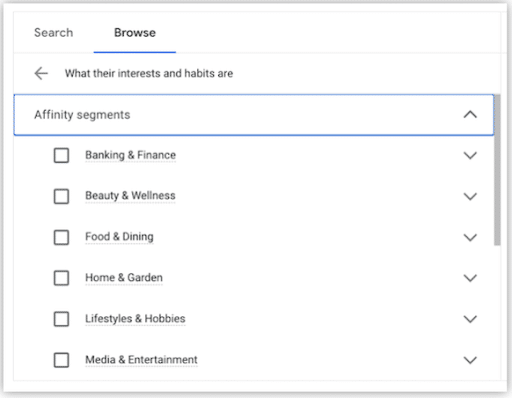This screenshot has height=398, width=512.
Task: Expand Media & Entertainment chevron
Action: click(470, 360)
